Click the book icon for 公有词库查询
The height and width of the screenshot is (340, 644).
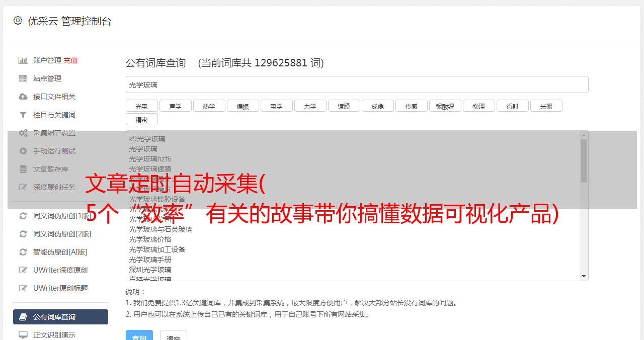click(x=23, y=317)
